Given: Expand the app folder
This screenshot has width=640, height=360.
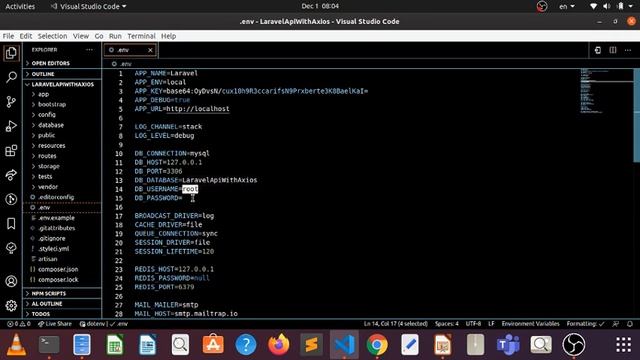Looking at the screenshot, I should (x=62, y=94).
